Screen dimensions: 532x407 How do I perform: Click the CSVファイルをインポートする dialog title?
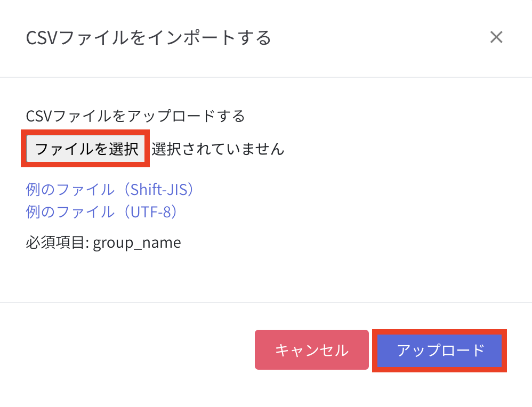click(x=148, y=38)
